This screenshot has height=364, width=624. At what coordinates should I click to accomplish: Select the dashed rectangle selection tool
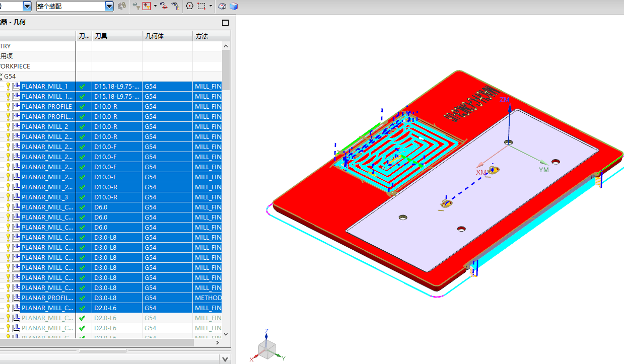pos(201,6)
